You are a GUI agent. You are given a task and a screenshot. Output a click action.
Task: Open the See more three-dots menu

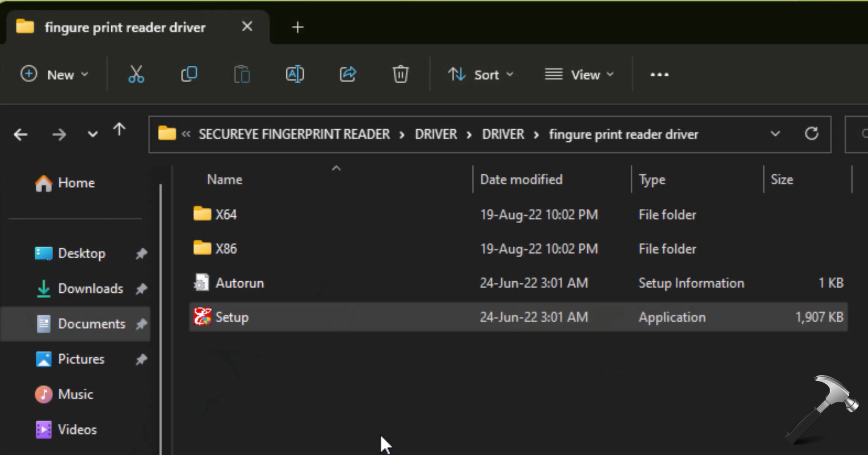pos(659,75)
